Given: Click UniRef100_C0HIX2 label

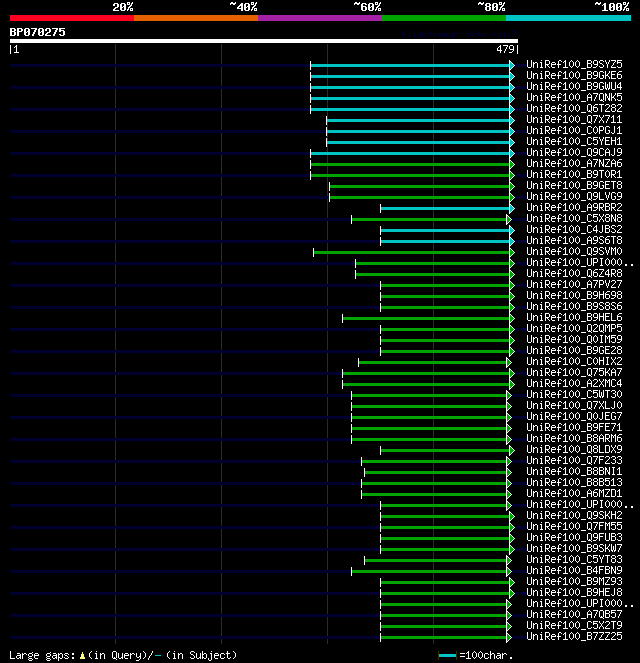Looking at the screenshot, I should coord(574,361).
